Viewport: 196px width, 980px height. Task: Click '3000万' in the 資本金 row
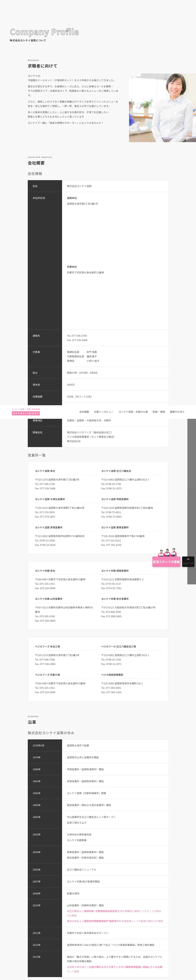71,385
